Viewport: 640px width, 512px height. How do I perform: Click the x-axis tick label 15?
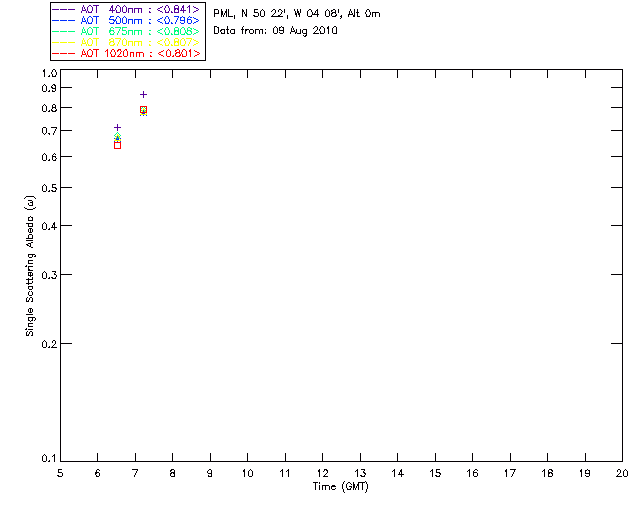[435, 473]
